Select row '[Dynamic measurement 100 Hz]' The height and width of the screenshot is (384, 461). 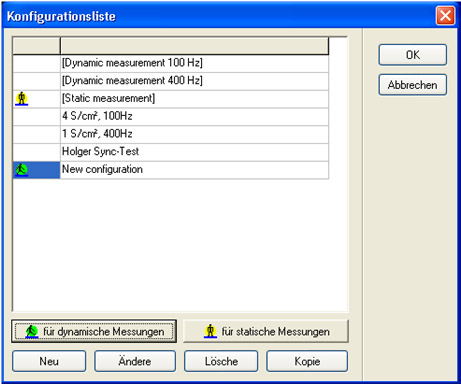(171, 63)
